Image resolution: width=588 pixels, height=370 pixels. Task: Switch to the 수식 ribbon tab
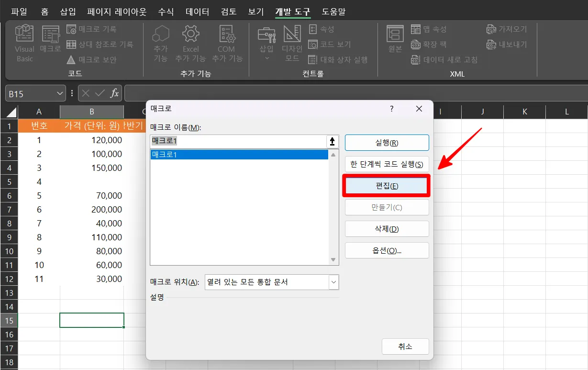pyautogui.click(x=166, y=11)
